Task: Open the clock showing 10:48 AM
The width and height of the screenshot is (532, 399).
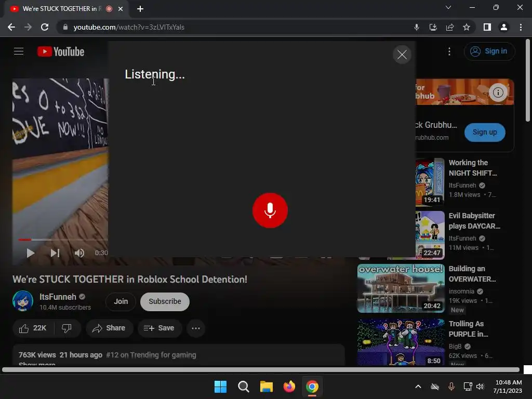Action: click(508, 387)
